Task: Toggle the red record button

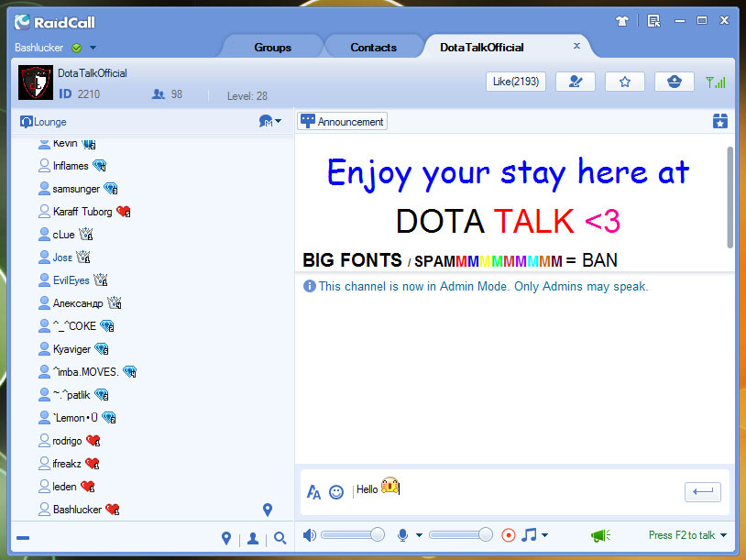Action: click(x=509, y=535)
